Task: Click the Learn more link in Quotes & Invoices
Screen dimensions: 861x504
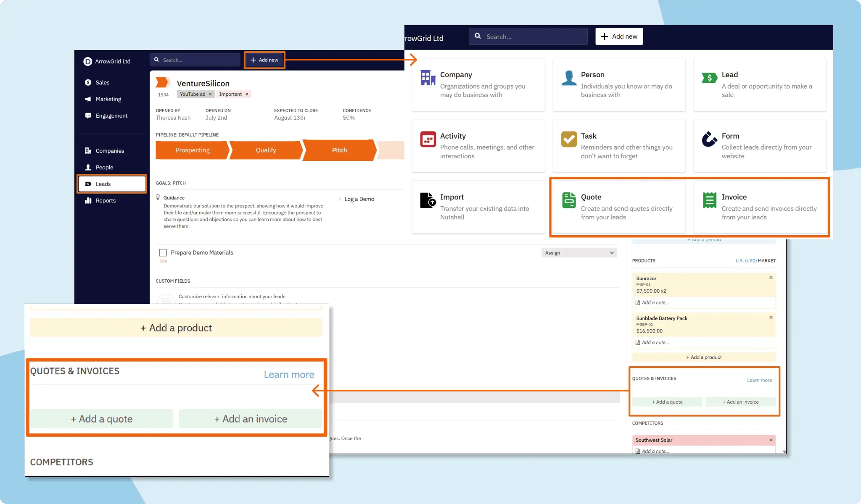Action: 289,374
